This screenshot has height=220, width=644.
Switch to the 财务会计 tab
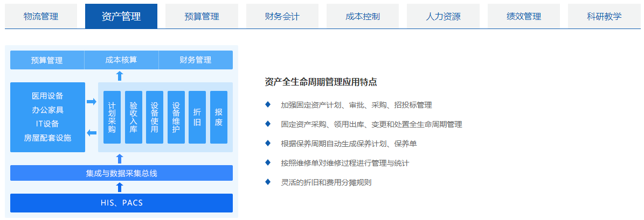[x=282, y=16]
